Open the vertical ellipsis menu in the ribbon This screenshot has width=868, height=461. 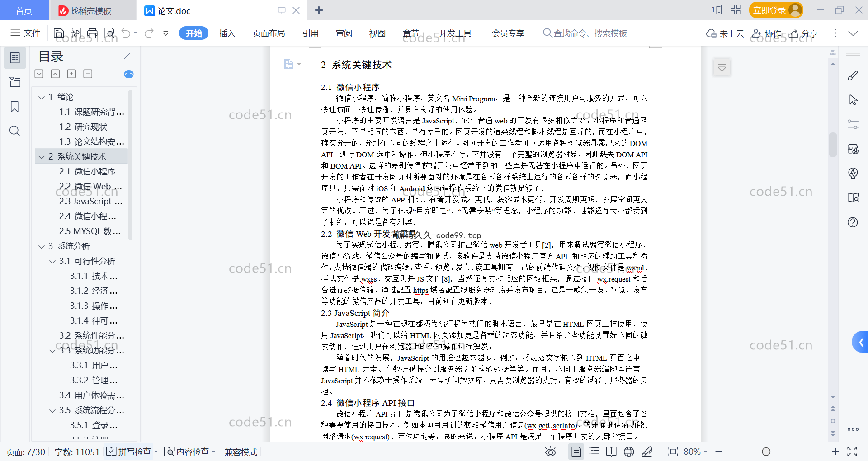[835, 33]
